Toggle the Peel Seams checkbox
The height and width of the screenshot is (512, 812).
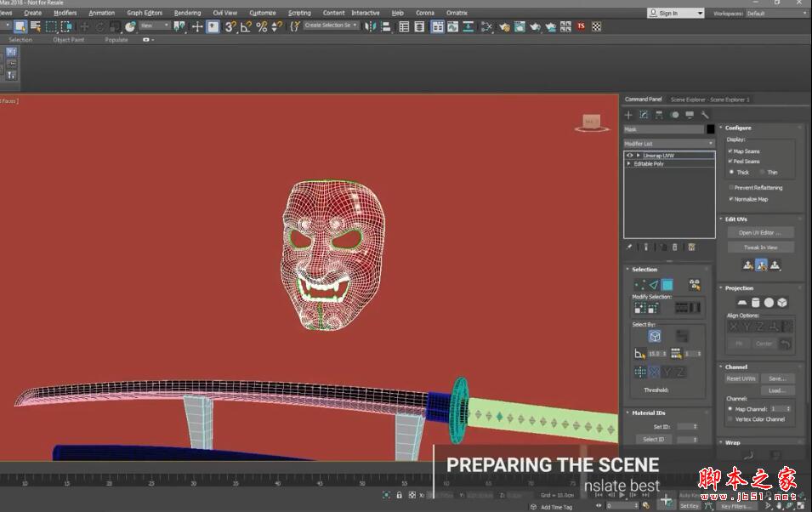[730, 161]
